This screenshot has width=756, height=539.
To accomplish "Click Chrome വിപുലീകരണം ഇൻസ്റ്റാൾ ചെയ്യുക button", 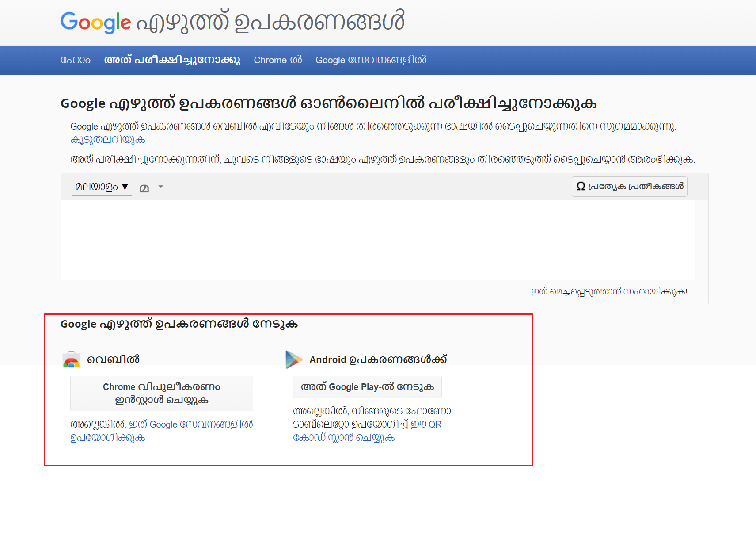I will [161, 393].
